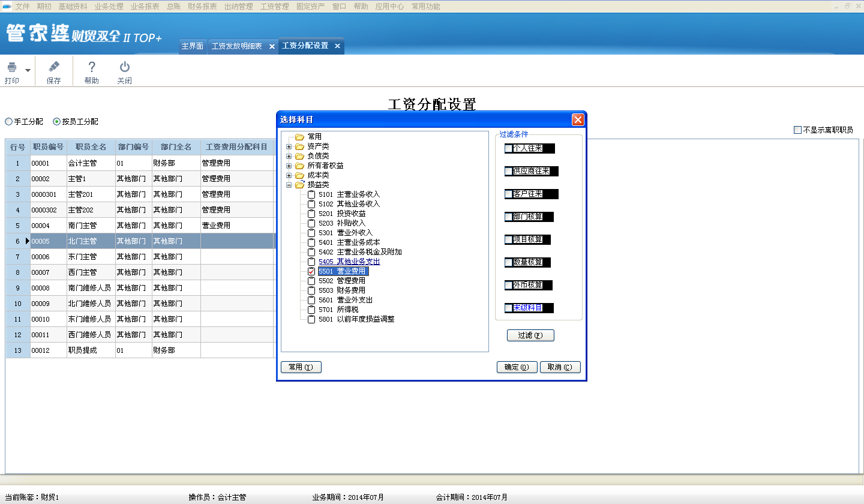This screenshot has width=864, height=504.
Task: Click the Close power icon
Action: tap(124, 67)
